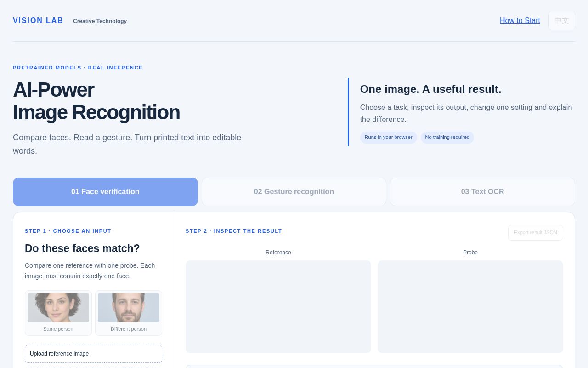
Task: Select the 01 Face verification tab
Action: click(x=105, y=192)
